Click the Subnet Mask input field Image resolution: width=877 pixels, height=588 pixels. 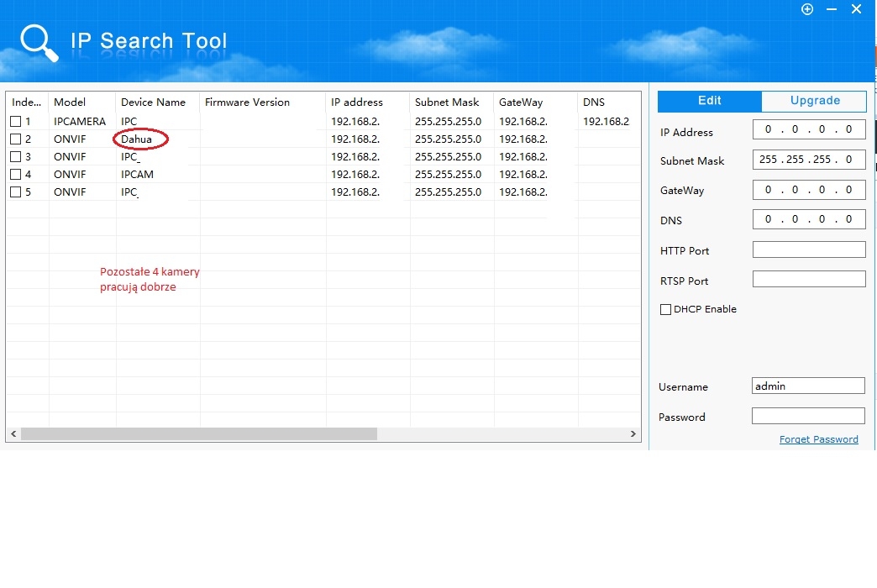(809, 160)
